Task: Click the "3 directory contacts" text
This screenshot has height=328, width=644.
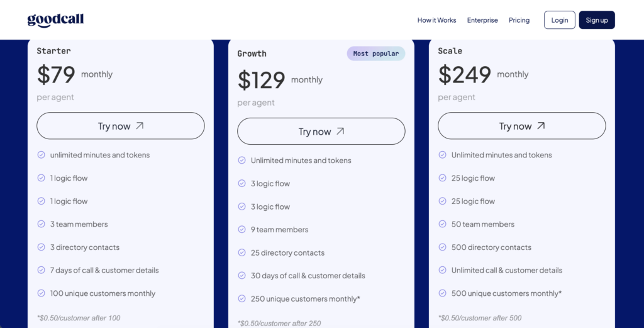Action: [x=85, y=247]
